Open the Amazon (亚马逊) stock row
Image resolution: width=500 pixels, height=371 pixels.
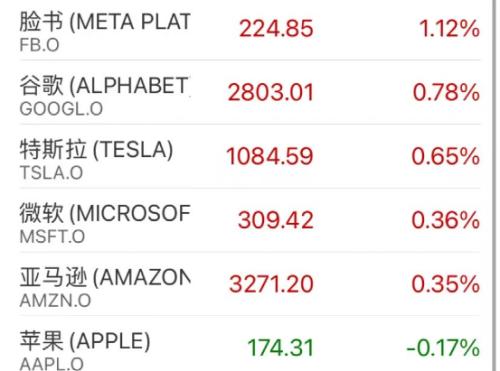pyautogui.click(x=250, y=284)
